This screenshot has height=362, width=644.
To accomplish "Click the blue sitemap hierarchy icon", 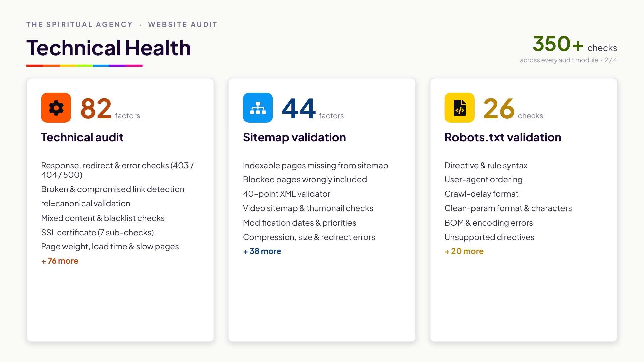I will pos(258,108).
